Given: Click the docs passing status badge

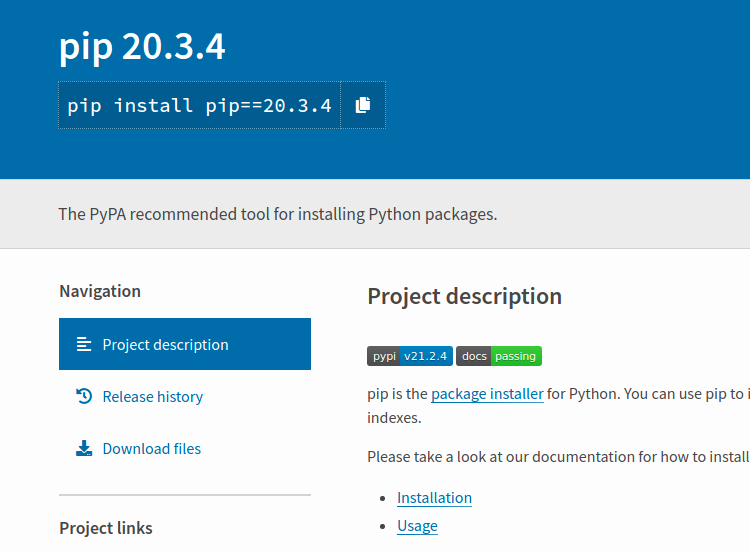Looking at the screenshot, I should click(499, 356).
